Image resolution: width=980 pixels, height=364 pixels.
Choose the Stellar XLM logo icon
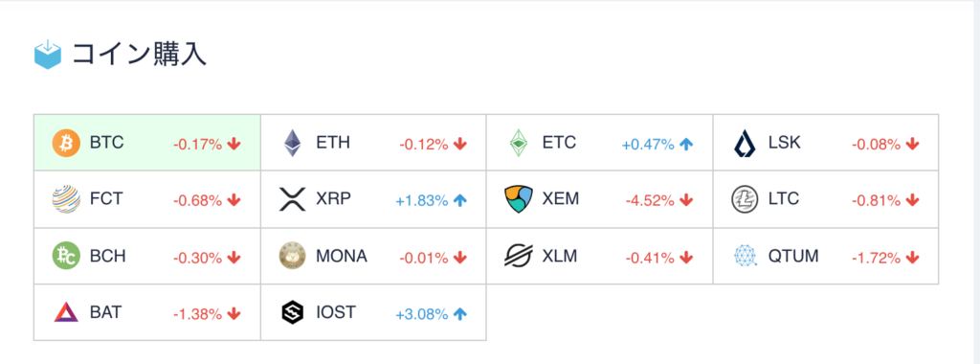pos(519,257)
